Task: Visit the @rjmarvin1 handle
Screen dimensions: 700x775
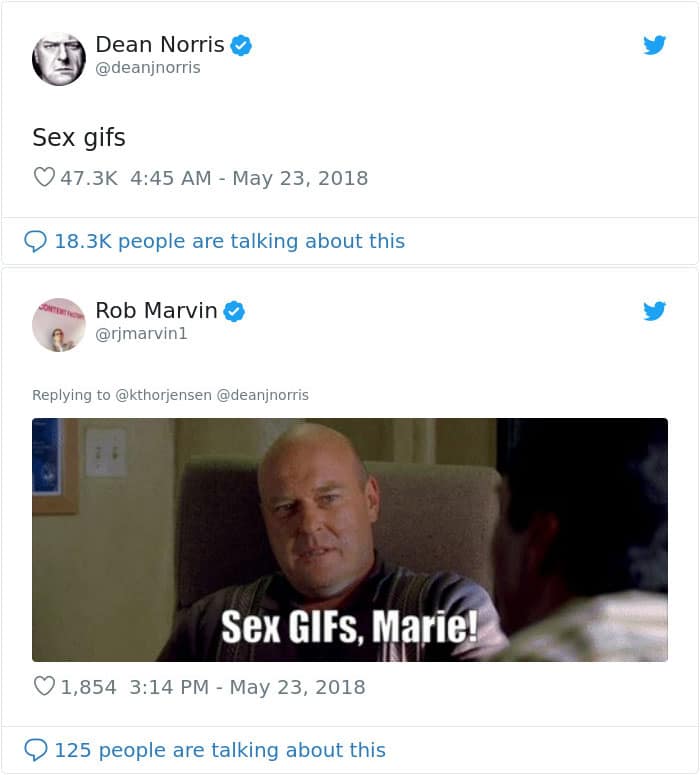Action: coord(141,334)
